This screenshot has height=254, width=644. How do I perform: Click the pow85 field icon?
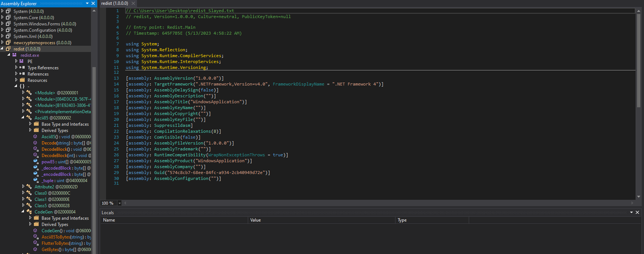click(36, 162)
